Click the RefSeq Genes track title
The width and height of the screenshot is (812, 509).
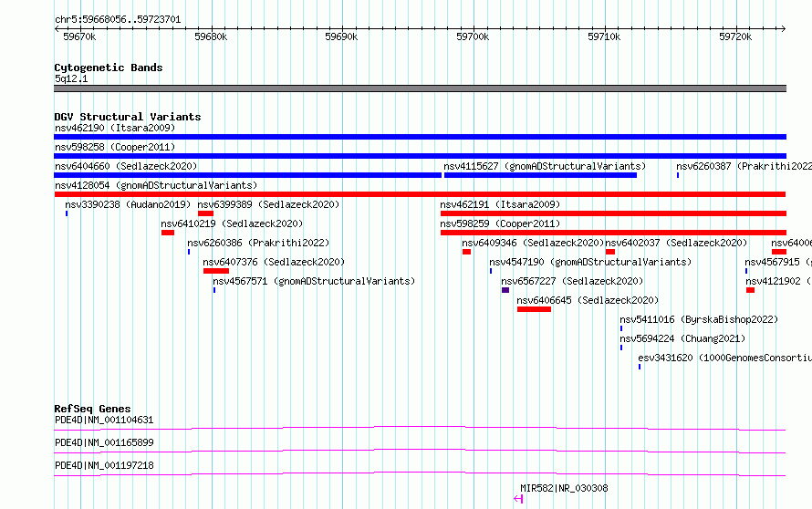(x=92, y=409)
